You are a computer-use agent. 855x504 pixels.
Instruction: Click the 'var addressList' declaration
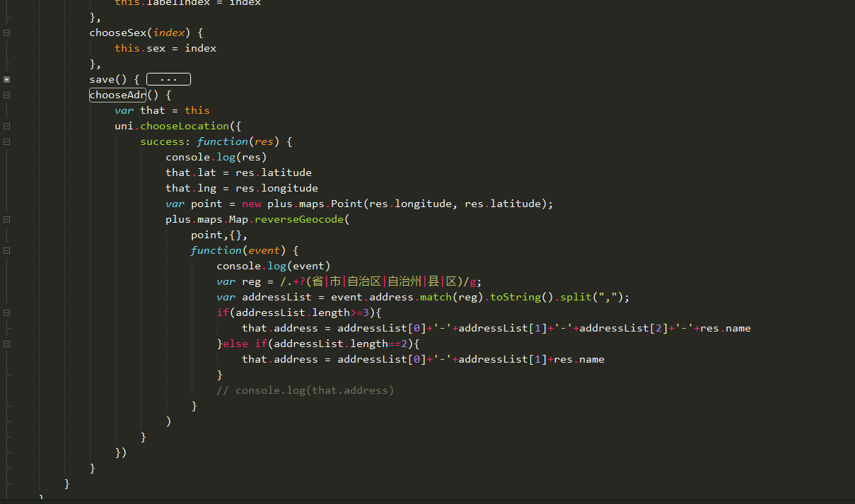(x=264, y=297)
